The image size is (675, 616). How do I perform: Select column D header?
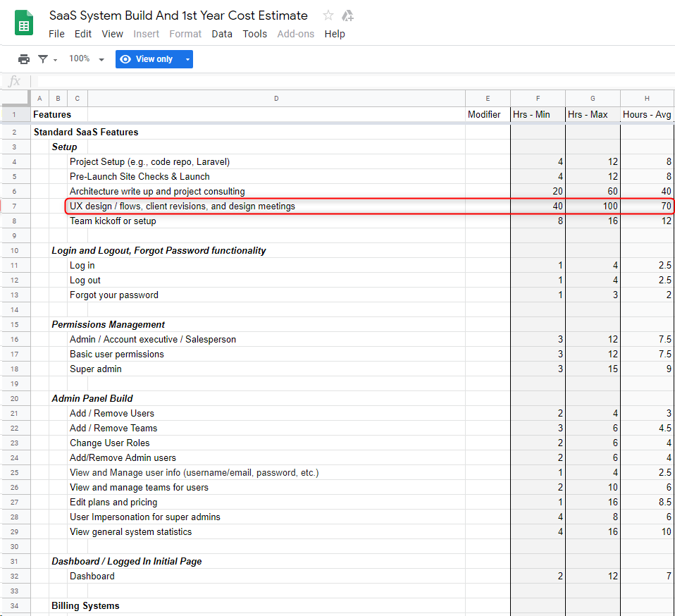coord(276,99)
